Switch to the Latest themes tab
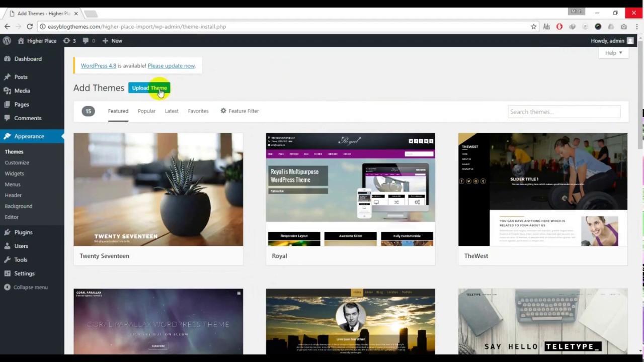Screen dimensions: 644x362 (172, 111)
